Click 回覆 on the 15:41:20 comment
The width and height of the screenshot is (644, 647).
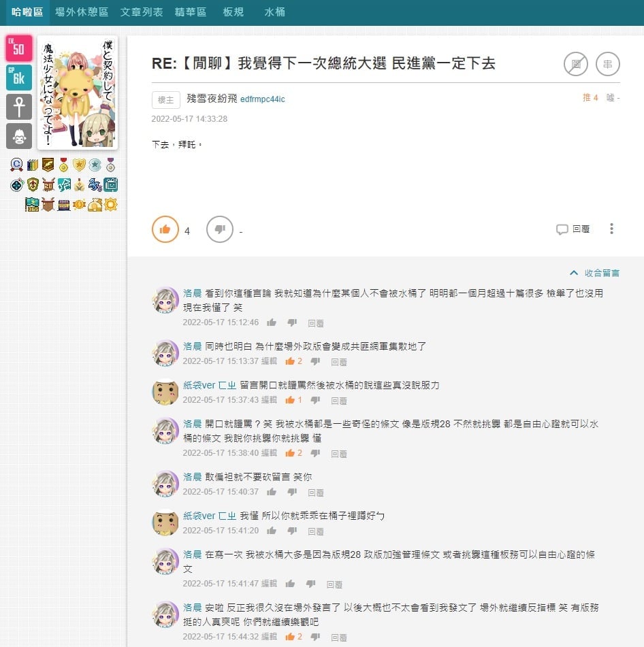(315, 531)
